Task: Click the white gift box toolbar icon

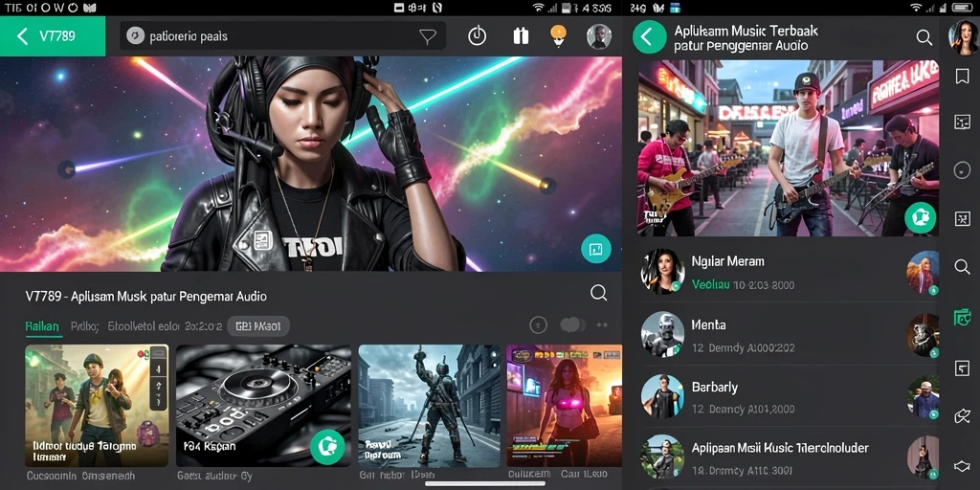Action: [521, 36]
